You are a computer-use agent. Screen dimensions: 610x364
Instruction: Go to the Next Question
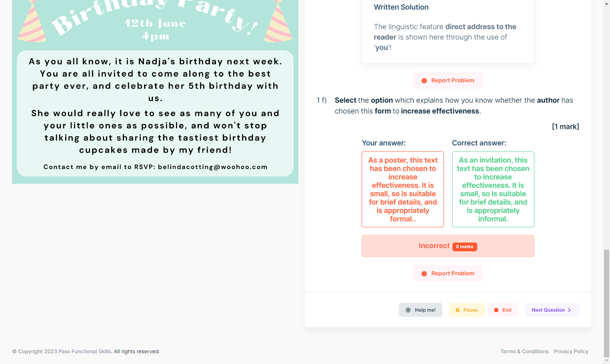pyautogui.click(x=552, y=310)
